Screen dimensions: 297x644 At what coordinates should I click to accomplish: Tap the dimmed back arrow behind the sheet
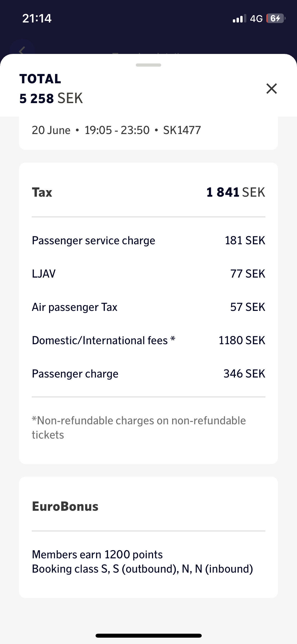pyautogui.click(x=22, y=50)
